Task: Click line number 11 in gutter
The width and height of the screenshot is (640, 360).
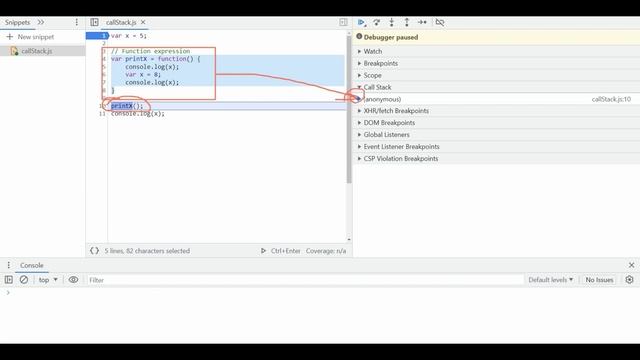Action: [x=102, y=114]
